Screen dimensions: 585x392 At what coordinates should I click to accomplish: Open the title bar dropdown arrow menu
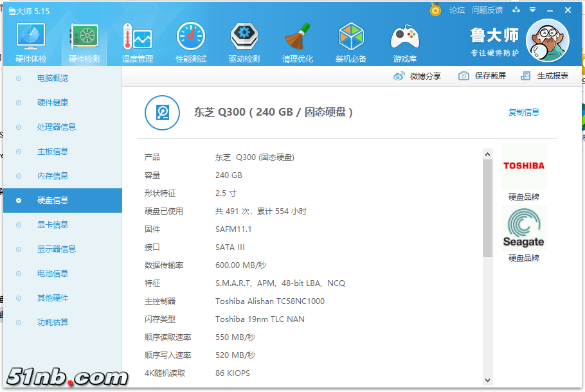click(x=532, y=10)
